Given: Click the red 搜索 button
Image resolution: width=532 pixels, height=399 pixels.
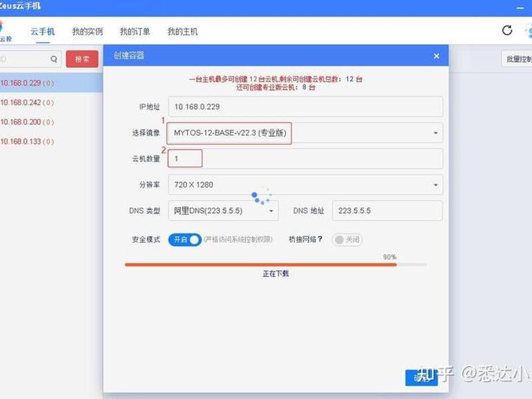Looking at the screenshot, I should [x=82, y=59].
